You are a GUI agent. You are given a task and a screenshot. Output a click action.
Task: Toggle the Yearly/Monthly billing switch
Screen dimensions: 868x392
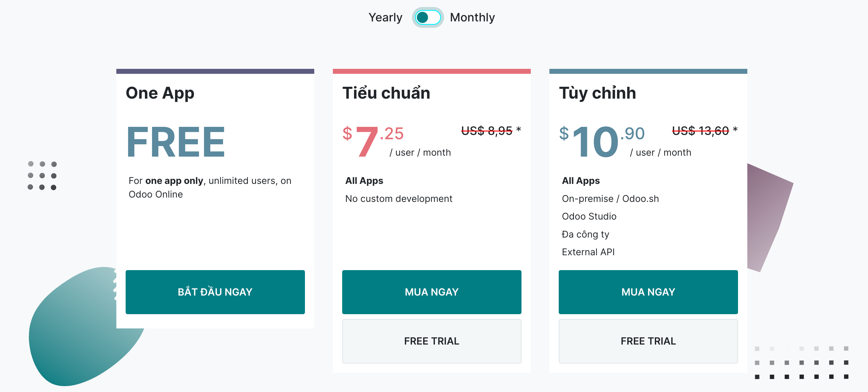(x=427, y=17)
